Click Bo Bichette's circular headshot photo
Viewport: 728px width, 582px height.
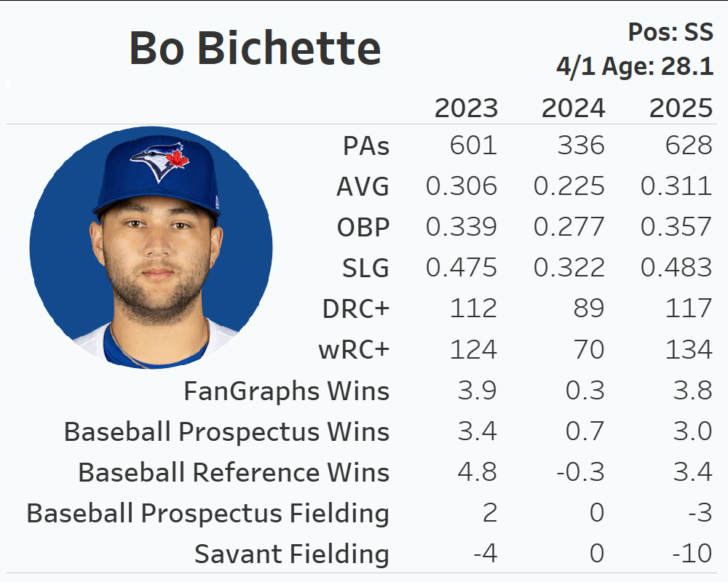click(151, 247)
